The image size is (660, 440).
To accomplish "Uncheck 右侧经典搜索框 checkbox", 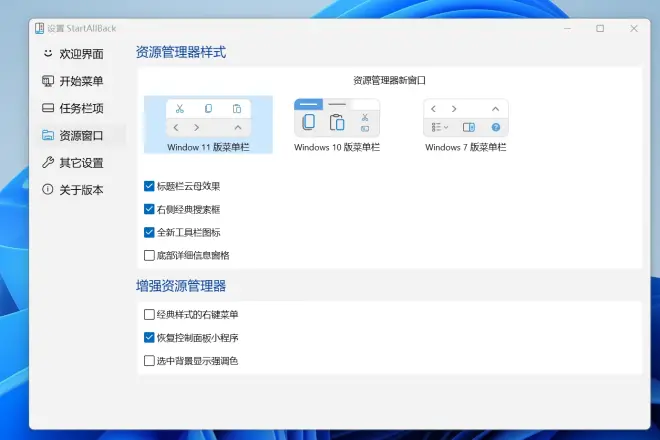I will (x=149, y=209).
